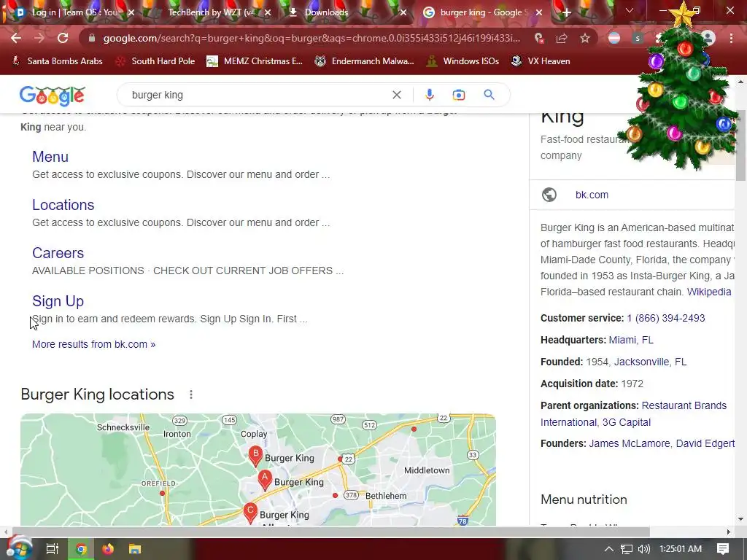Open the Jacksonville, FL link
This screenshot has width=747, height=560.
point(650,362)
